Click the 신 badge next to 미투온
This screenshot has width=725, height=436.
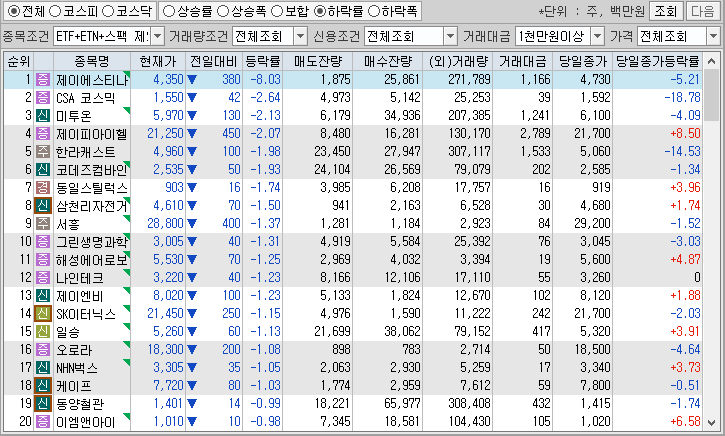point(43,116)
